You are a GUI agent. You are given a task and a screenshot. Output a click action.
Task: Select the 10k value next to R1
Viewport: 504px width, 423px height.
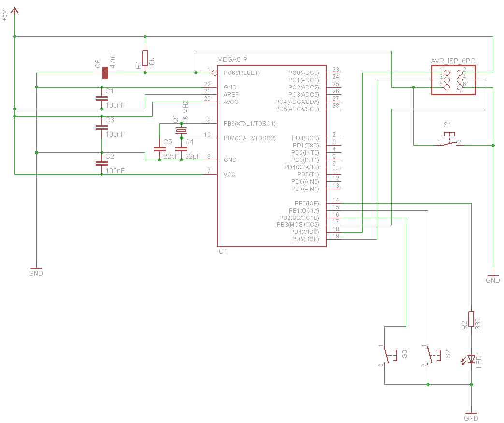(x=152, y=62)
